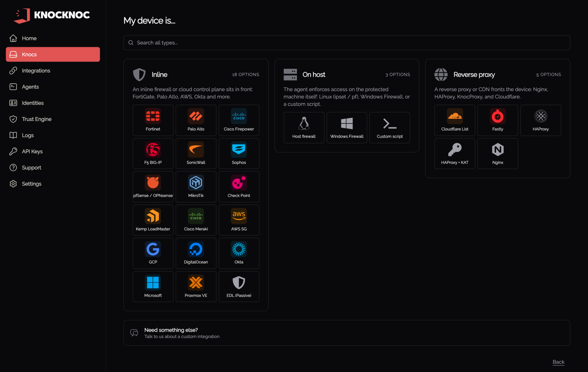Select the Proxmox VE option

point(196,287)
